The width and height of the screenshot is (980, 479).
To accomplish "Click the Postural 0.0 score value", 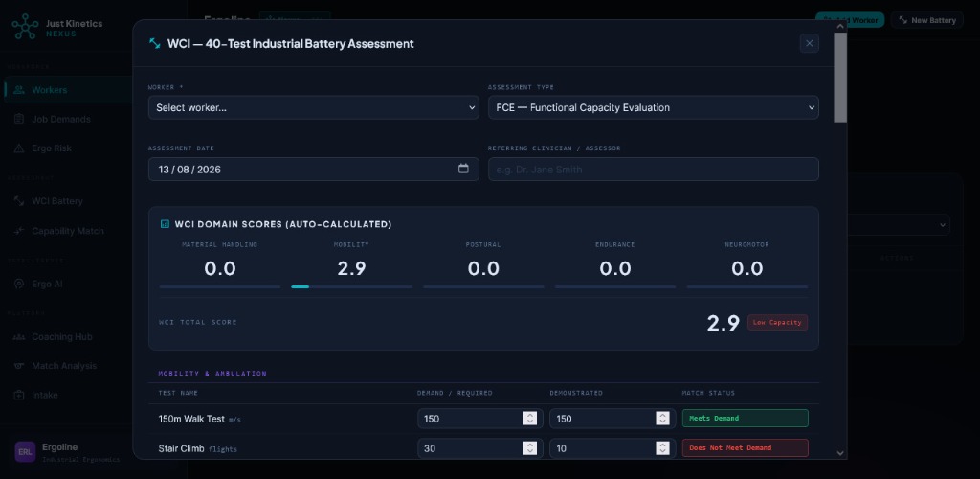I will pos(483,269).
